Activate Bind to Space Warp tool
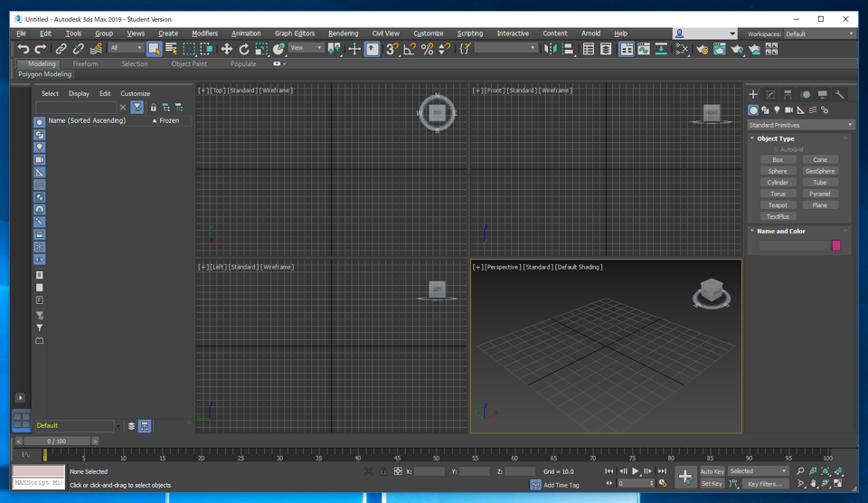This screenshot has height=503, width=868. (96, 49)
